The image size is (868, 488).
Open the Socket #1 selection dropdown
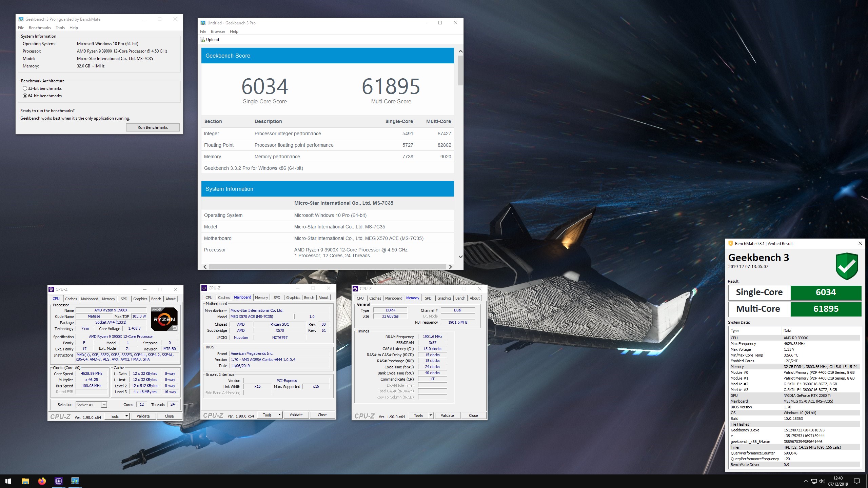point(104,405)
